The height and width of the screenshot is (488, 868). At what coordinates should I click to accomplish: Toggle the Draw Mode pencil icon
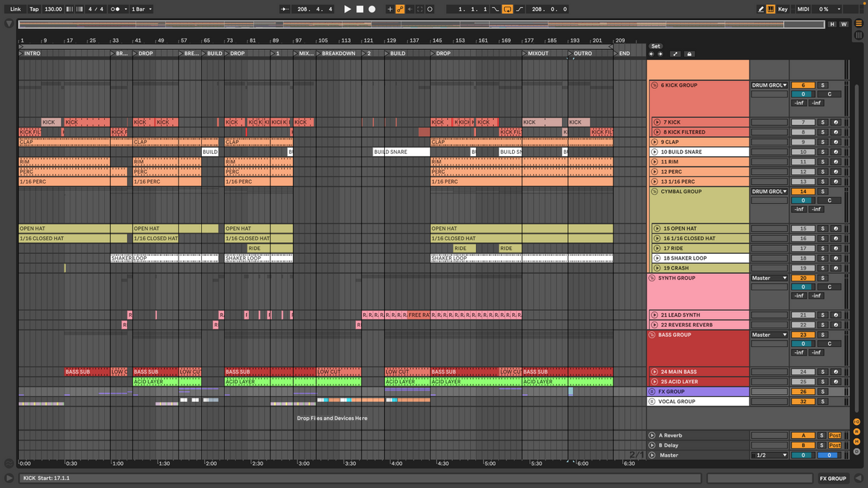pyautogui.click(x=760, y=9)
